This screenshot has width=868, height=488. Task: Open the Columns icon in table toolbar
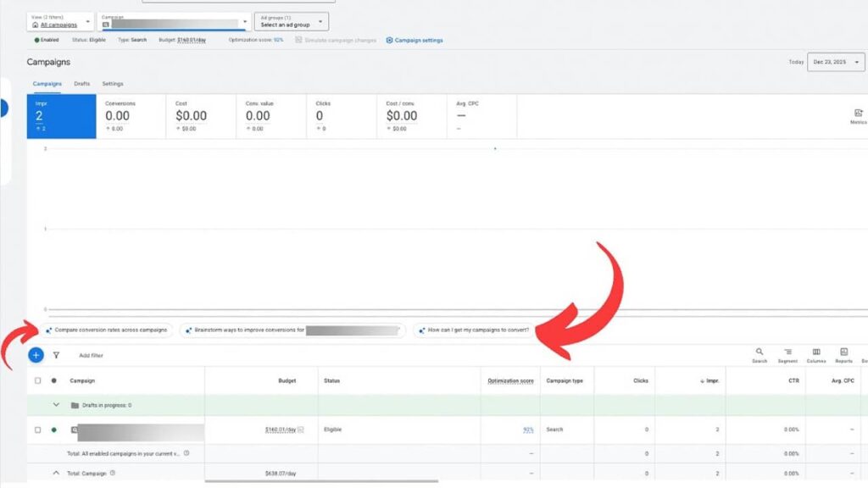tap(815, 352)
